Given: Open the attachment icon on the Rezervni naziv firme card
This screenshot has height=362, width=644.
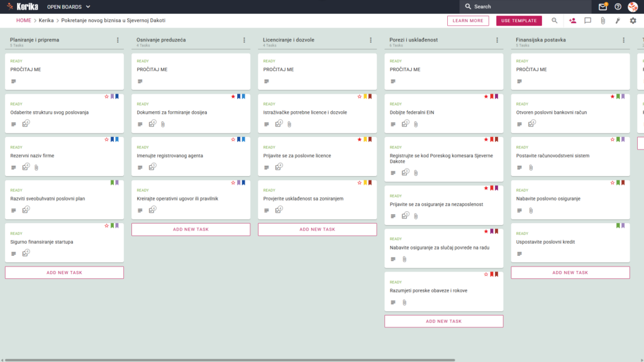Looking at the screenshot, I should 36,167.
